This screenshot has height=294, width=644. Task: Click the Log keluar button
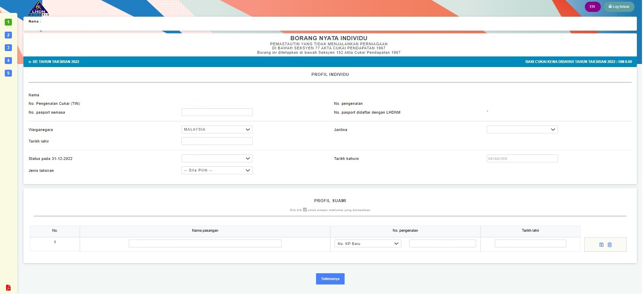[x=619, y=7]
